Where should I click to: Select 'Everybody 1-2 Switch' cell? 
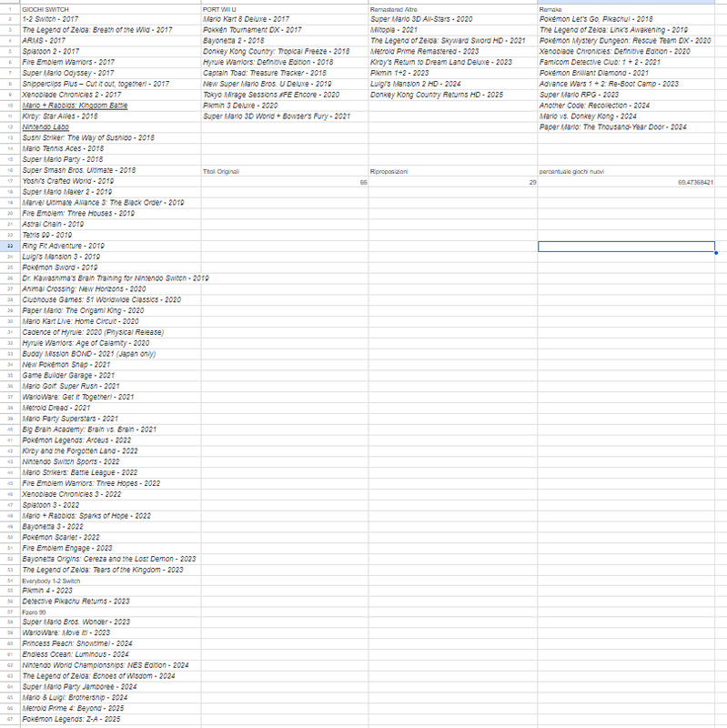pyautogui.click(x=110, y=581)
